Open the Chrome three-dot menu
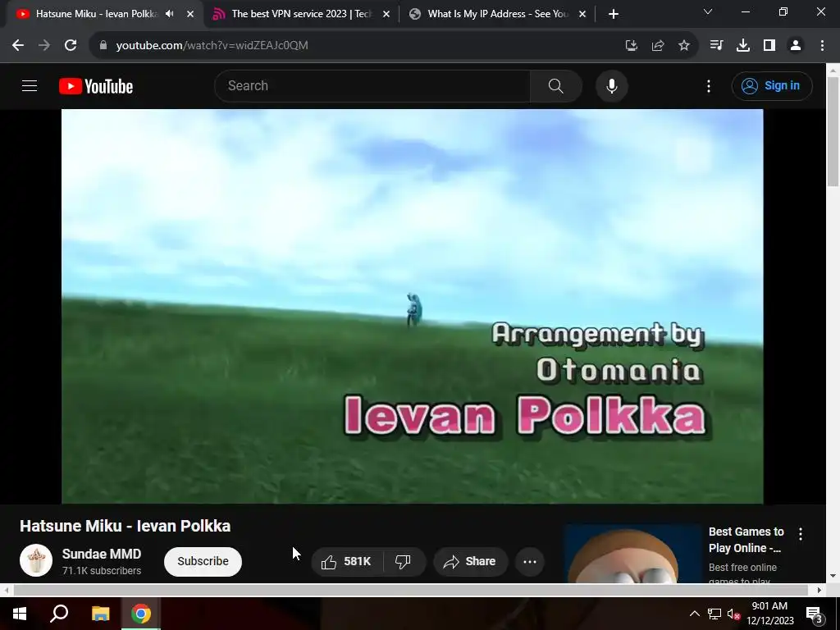This screenshot has width=840, height=630. (x=822, y=46)
